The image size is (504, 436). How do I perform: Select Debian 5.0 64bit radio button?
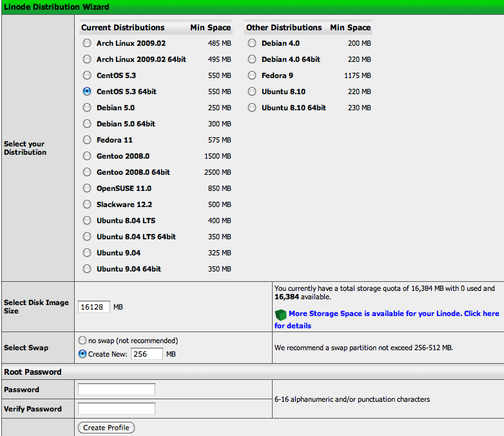pyautogui.click(x=87, y=124)
